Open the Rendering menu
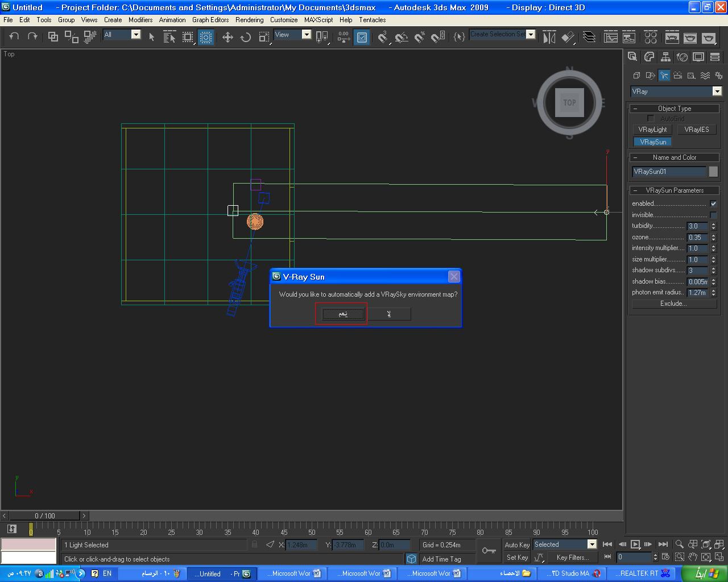Screen dimensions: 728x582 pyautogui.click(x=250, y=19)
